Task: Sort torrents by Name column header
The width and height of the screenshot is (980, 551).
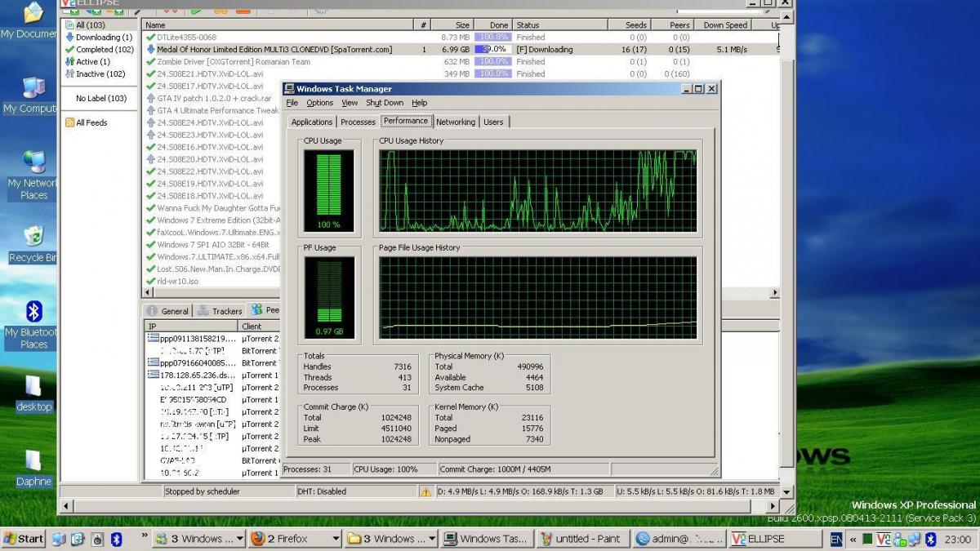Action: point(278,25)
